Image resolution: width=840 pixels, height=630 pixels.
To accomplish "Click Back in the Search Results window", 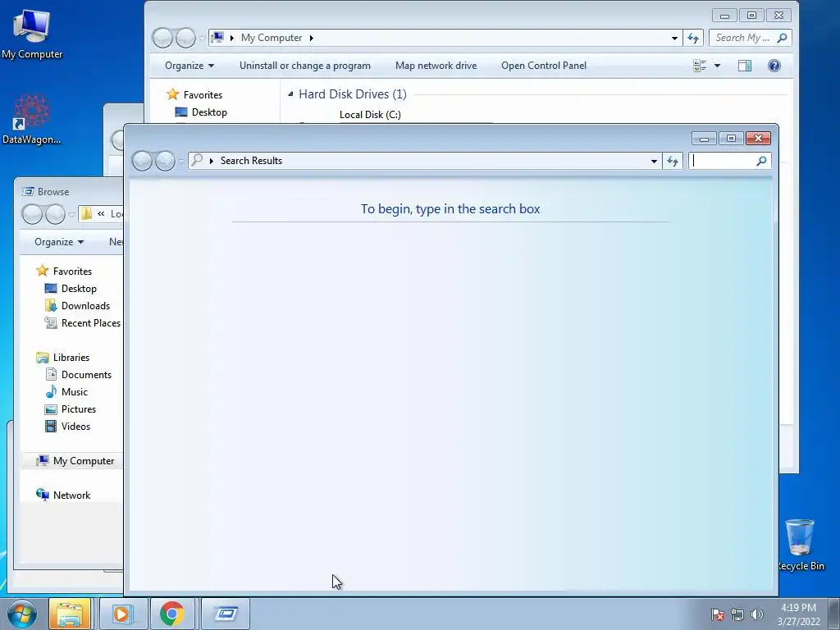I will 142,161.
